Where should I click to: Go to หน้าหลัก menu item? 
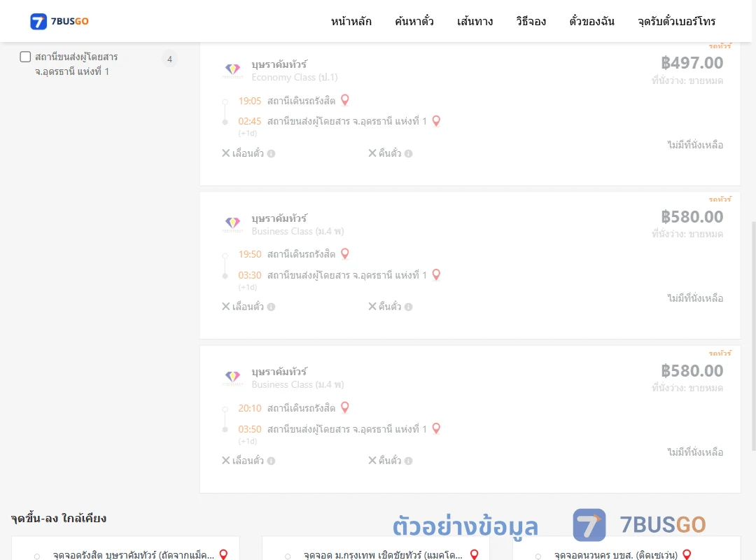click(351, 21)
